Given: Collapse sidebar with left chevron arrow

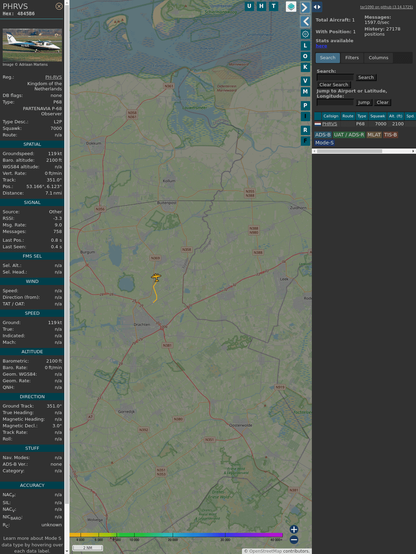Looking at the screenshot, I should [305, 22].
